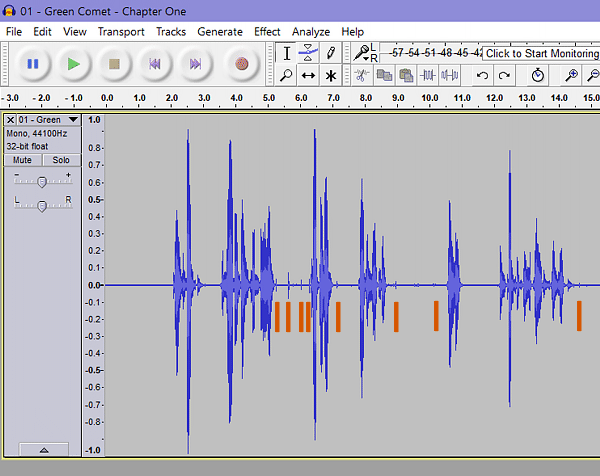Mute the 01 - Green track
Viewport: 600px width, 476px height.
[x=22, y=160]
